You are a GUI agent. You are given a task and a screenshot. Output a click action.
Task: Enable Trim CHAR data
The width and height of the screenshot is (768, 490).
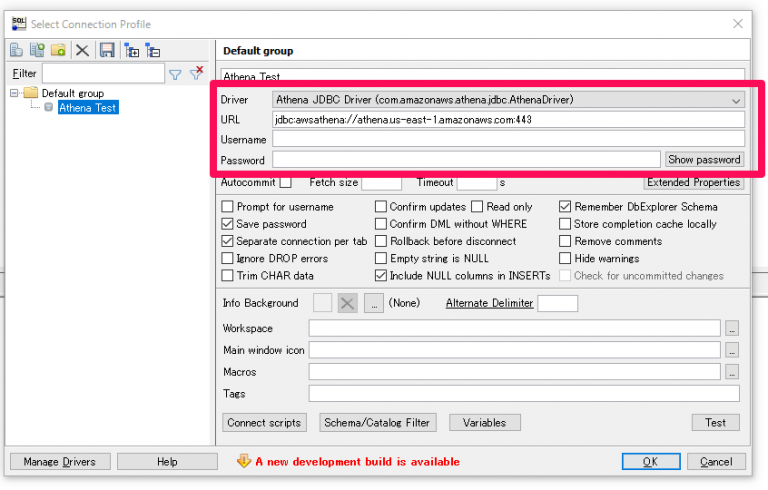[227, 275]
